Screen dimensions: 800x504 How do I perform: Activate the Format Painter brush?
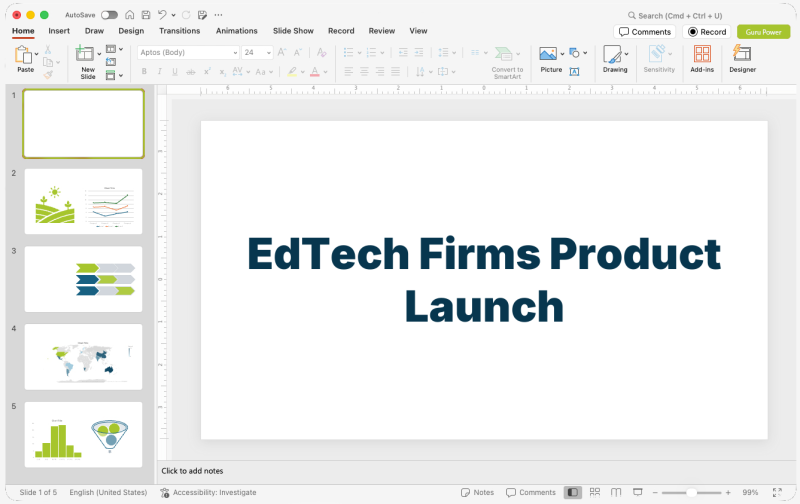(x=48, y=74)
